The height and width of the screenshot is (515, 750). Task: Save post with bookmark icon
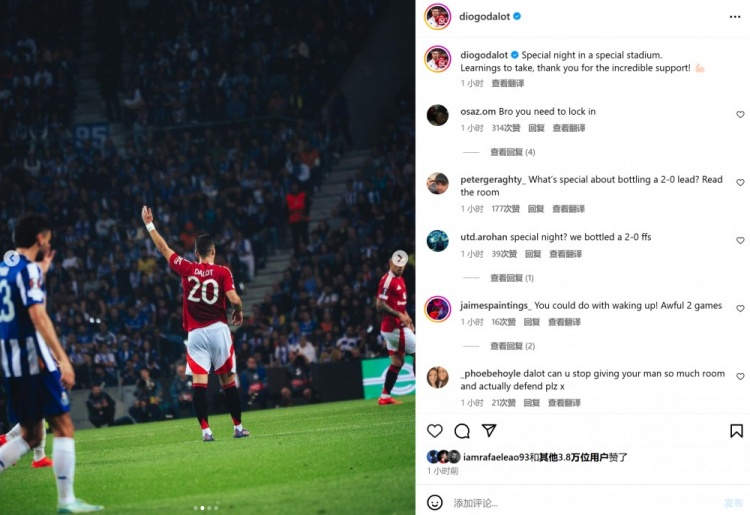click(x=736, y=431)
